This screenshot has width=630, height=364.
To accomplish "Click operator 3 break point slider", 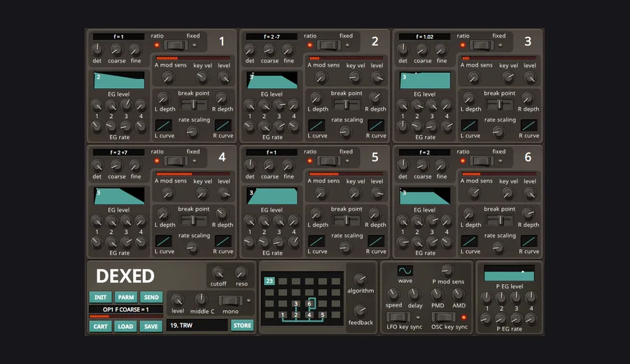I will 499,104.
